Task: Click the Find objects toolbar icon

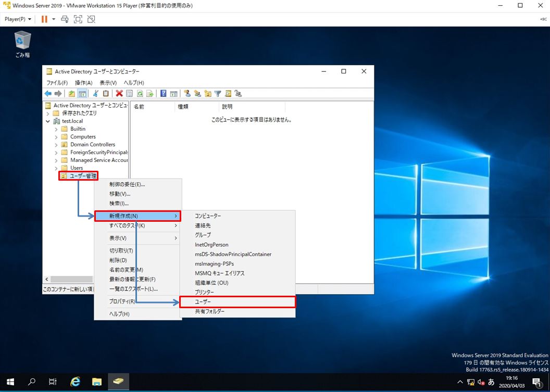Action: [x=228, y=94]
